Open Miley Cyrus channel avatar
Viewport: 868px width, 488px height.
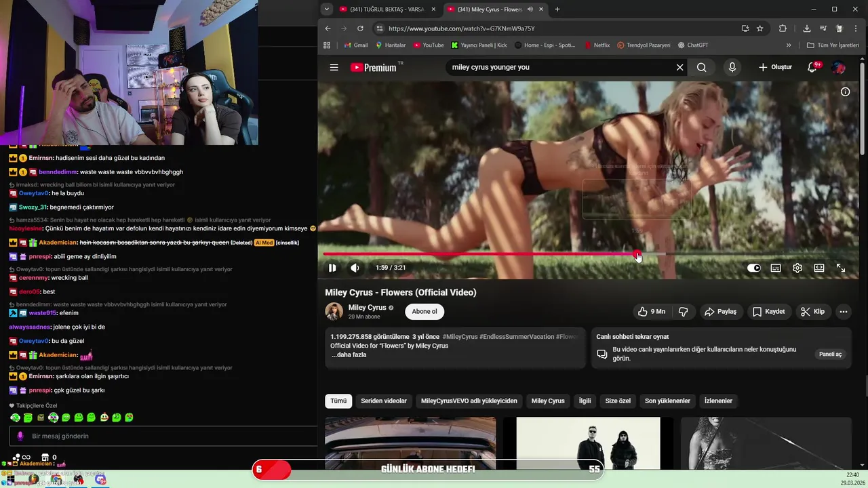click(334, 312)
